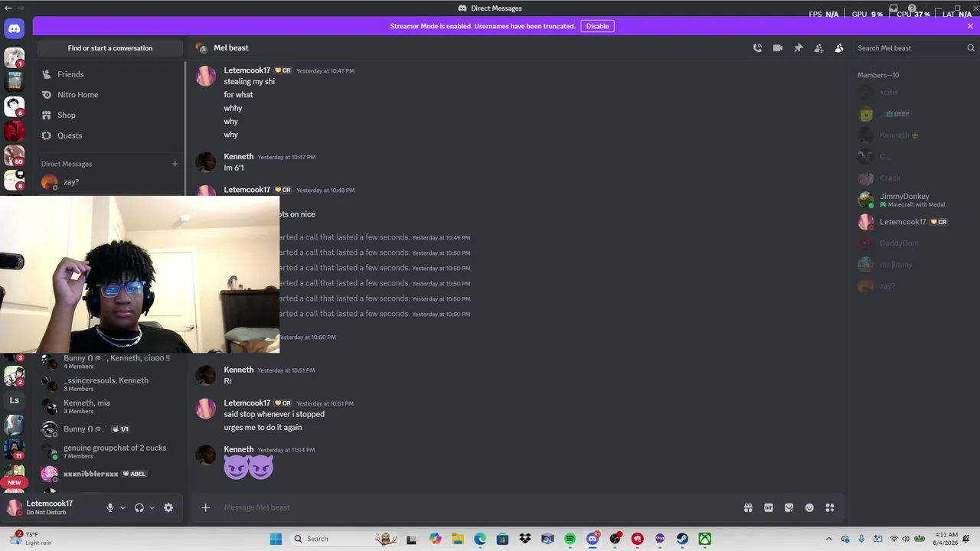The image size is (980, 551).
Task: Click the Windows taskbar Search box
Action: (x=345, y=539)
